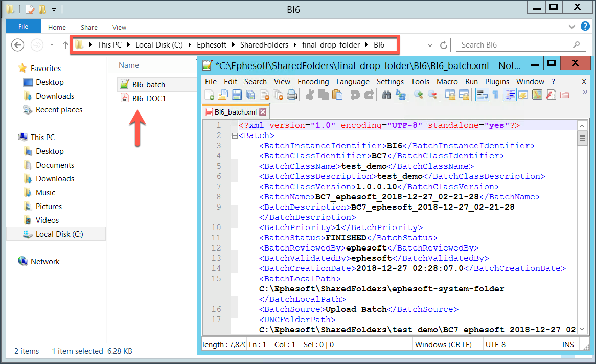
Task: Open Explorer help question mark icon
Action: [x=585, y=26]
